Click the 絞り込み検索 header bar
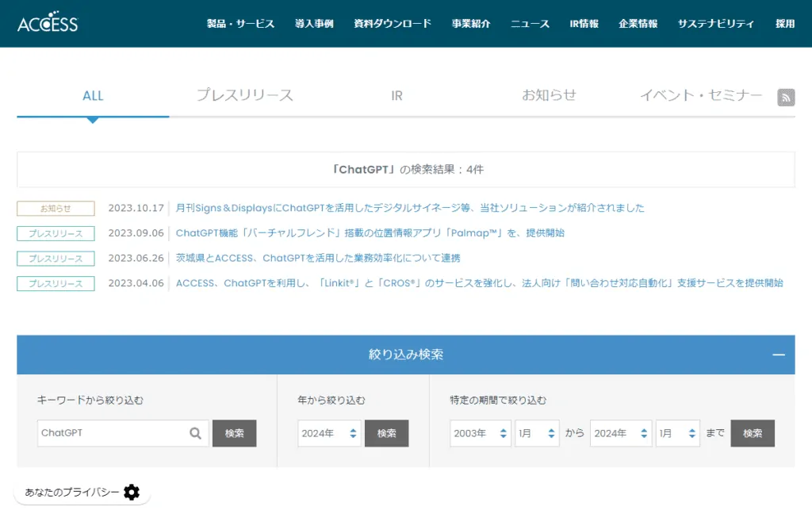This screenshot has width=812, height=518. click(x=406, y=355)
